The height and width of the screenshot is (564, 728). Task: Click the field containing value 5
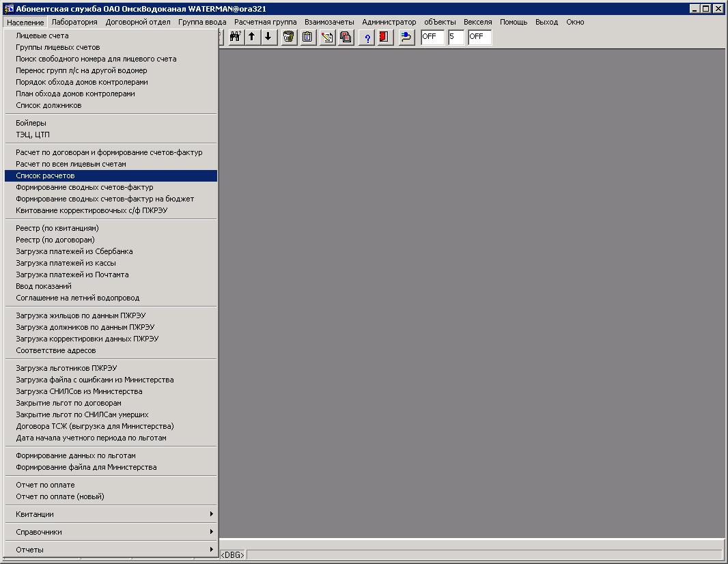pyautogui.click(x=456, y=37)
